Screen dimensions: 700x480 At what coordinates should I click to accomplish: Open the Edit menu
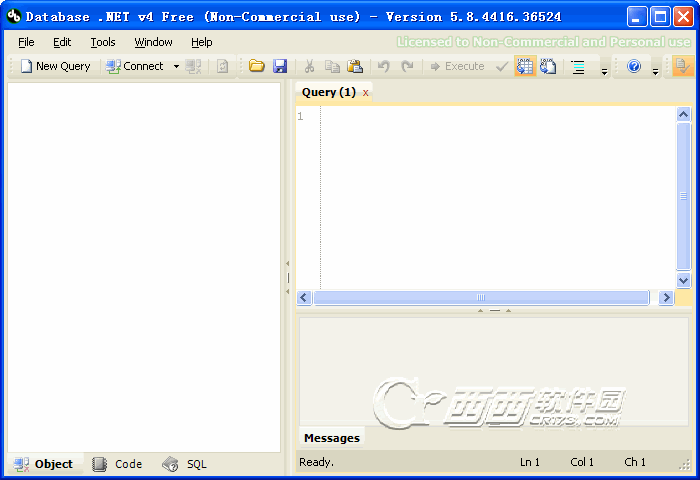click(62, 42)
